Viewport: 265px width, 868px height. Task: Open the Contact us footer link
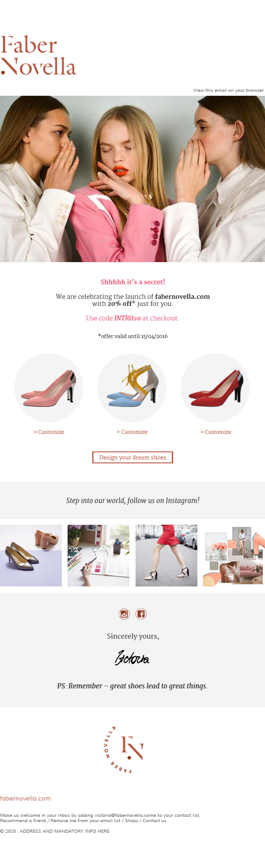155,821
